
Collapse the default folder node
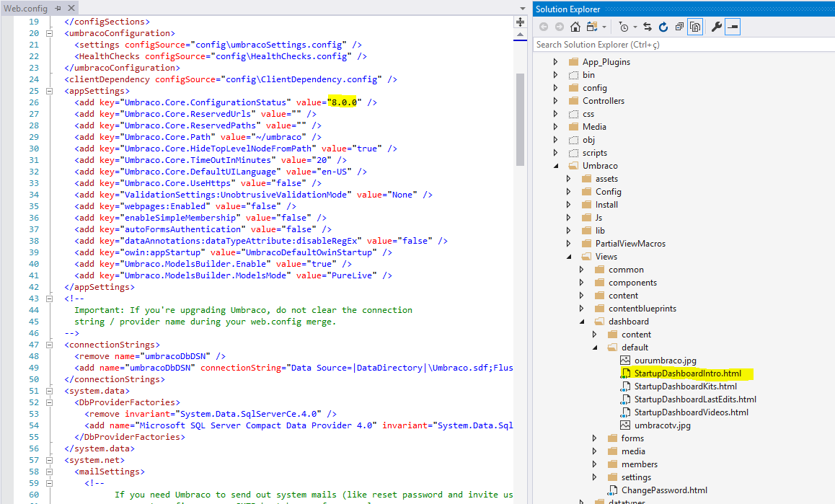[595, 348]
